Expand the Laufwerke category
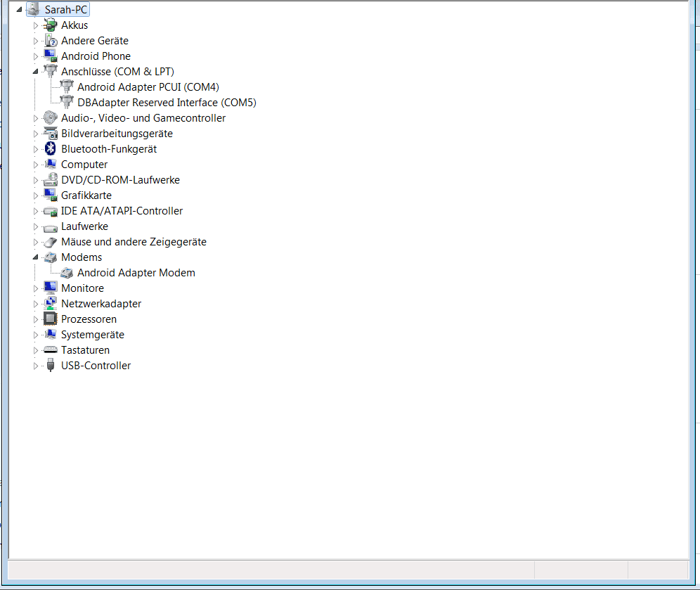 click(x=36, y=226)
